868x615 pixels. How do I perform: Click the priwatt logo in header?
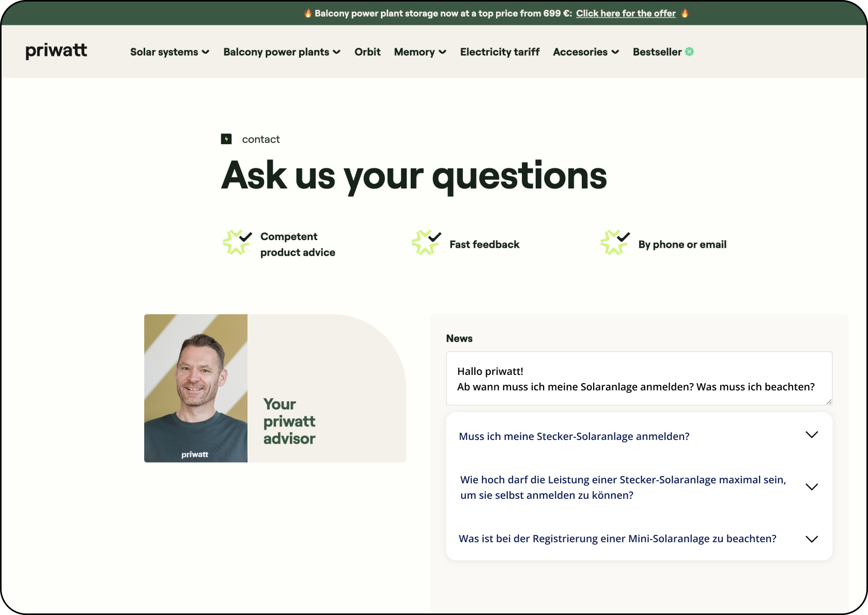[x=56, y=51]
